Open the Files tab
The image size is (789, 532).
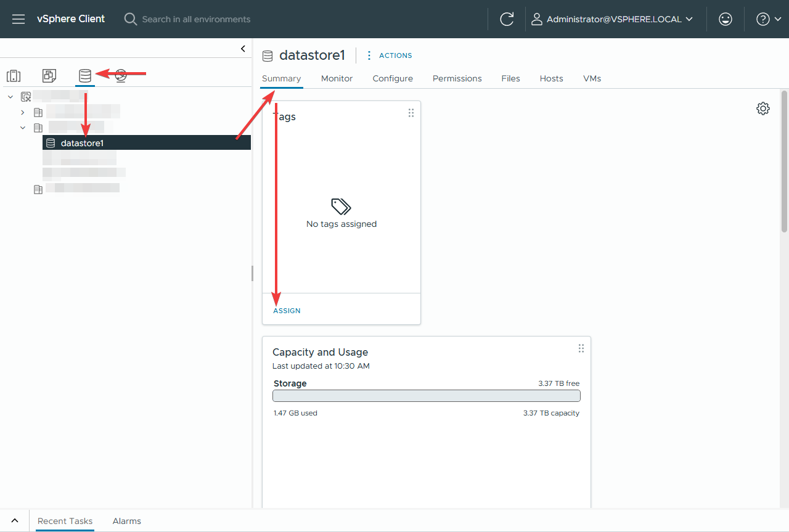510,78
